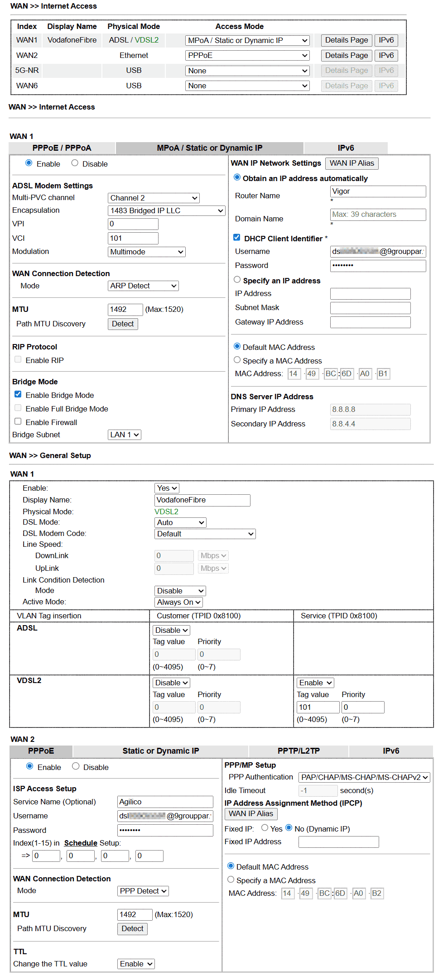
Task: Click the VDSL2 service tag value field showing 101
Action: coord(318,707)
